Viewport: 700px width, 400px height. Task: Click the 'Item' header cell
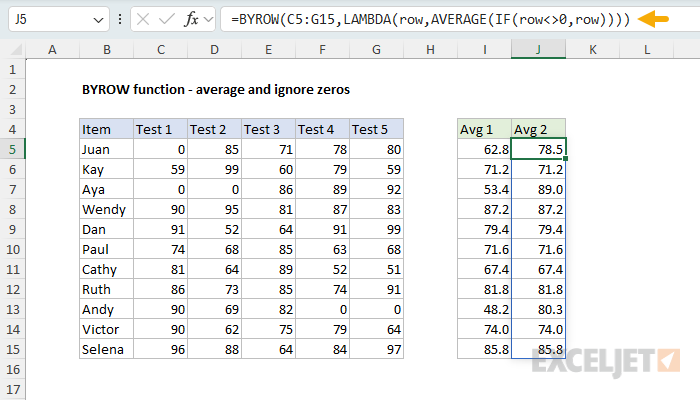tap(107, 129)
